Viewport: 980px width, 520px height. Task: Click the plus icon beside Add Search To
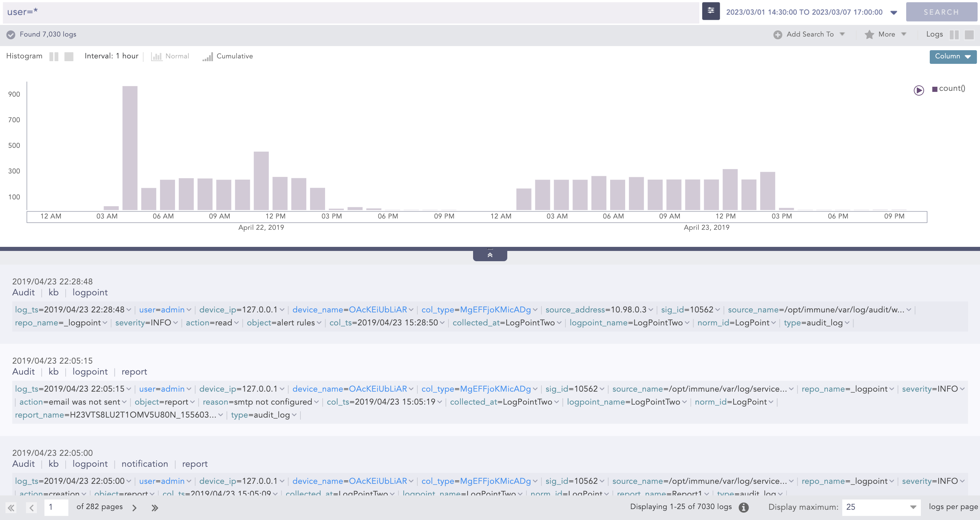pos(778,34)
